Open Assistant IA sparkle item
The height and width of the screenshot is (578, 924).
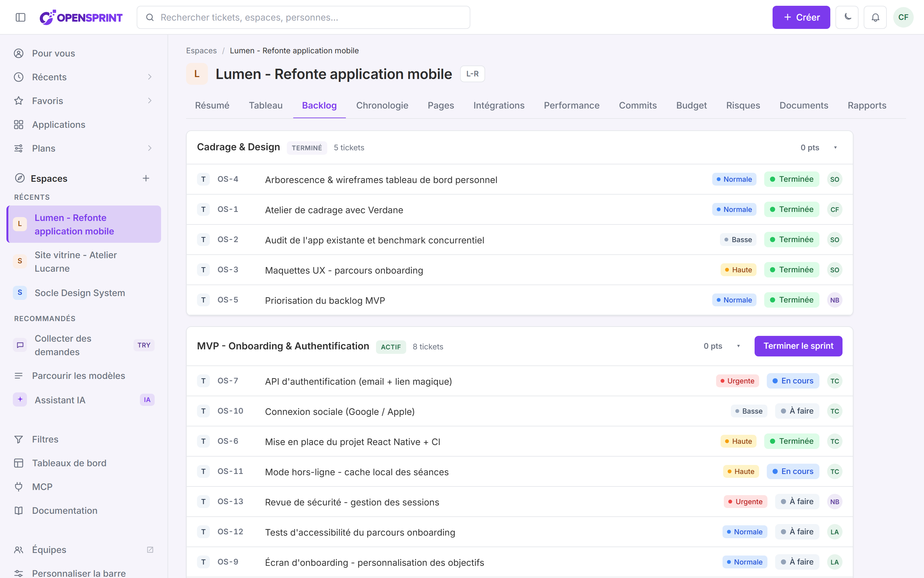[84, 400]
